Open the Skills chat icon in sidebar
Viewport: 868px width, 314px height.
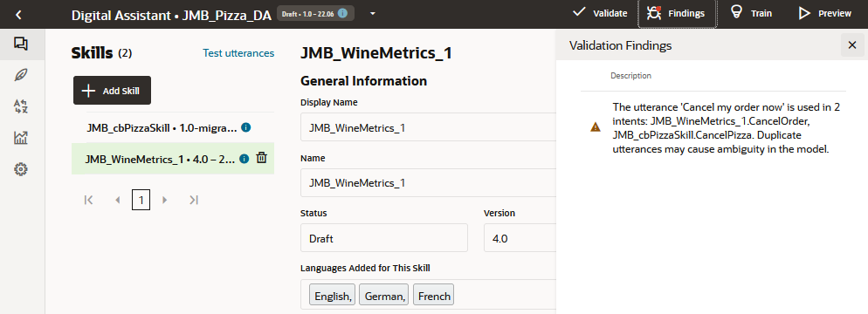21,44
